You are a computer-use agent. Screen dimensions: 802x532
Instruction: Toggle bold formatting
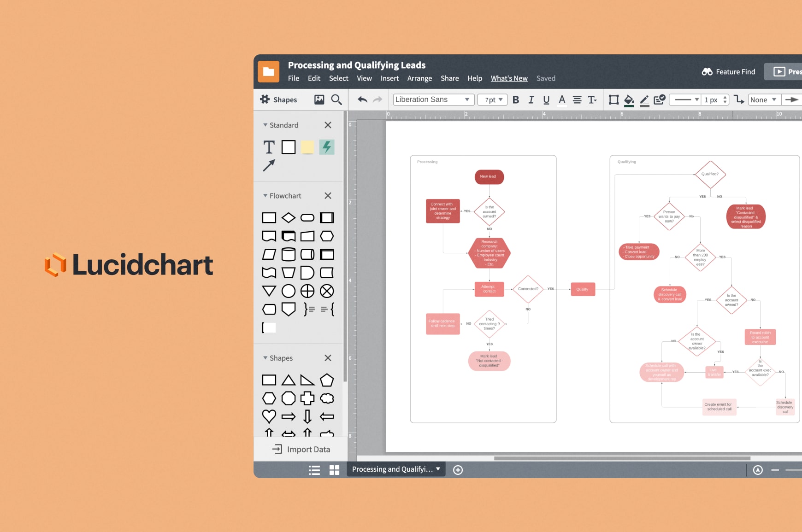tap(516, 100)
